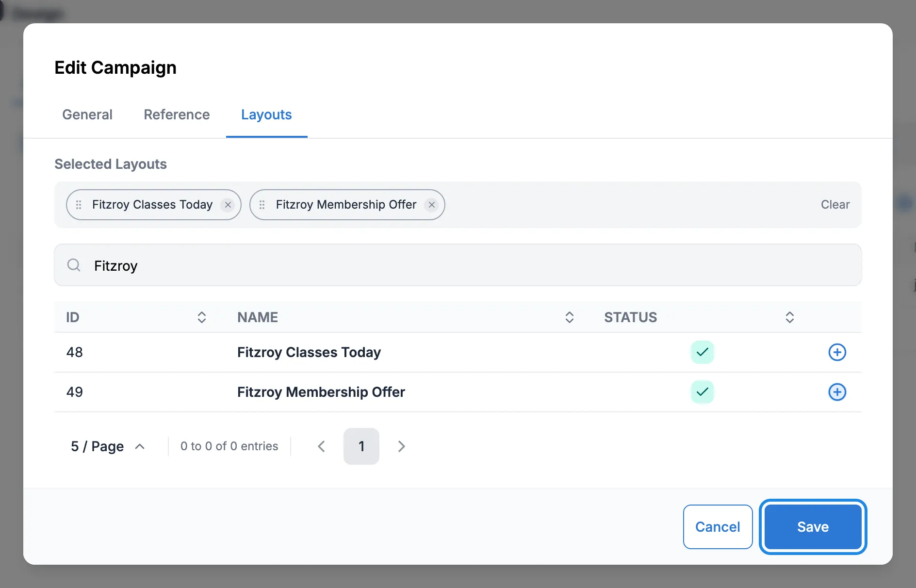Go to the next page of layouts

tap(401, 446)
